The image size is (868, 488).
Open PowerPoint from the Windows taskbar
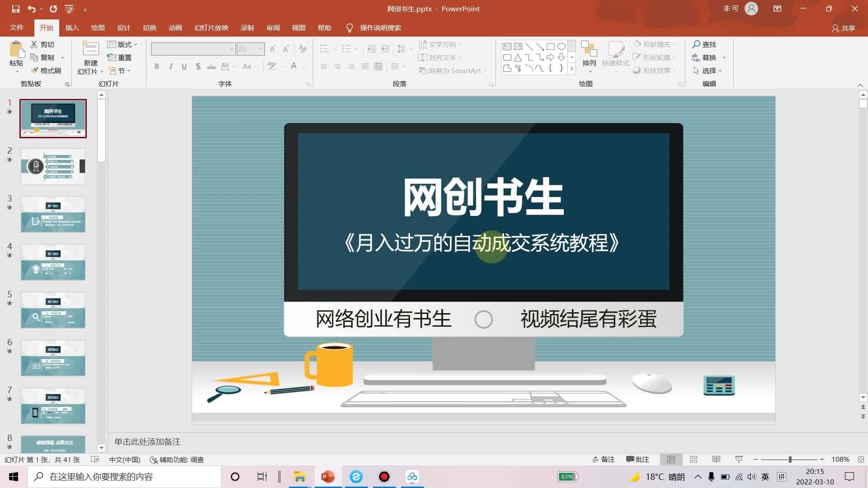327,477
